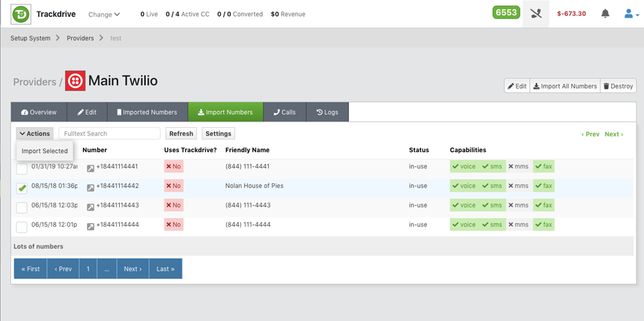644x321 pixels.
Task: Open external link for +18441114444
Action: coord(90,227)
